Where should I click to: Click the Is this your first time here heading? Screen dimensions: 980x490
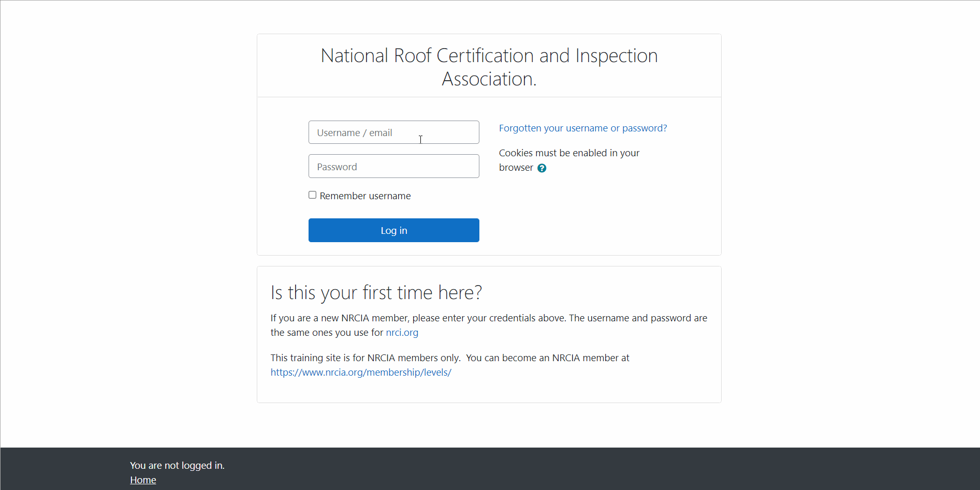pyautogui.click(x=376, y=292)
